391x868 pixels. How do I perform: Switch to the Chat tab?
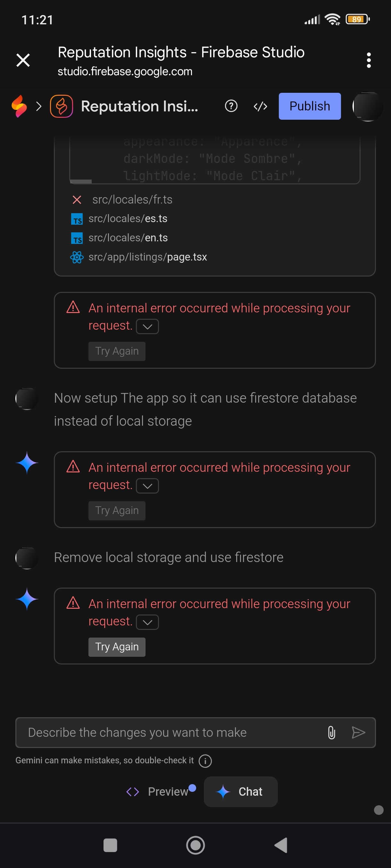point(241,792)
